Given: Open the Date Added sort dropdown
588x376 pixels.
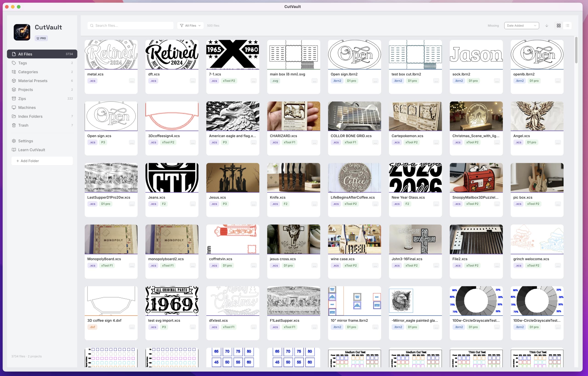Looking at the screenshot, I should coord(522,26).
